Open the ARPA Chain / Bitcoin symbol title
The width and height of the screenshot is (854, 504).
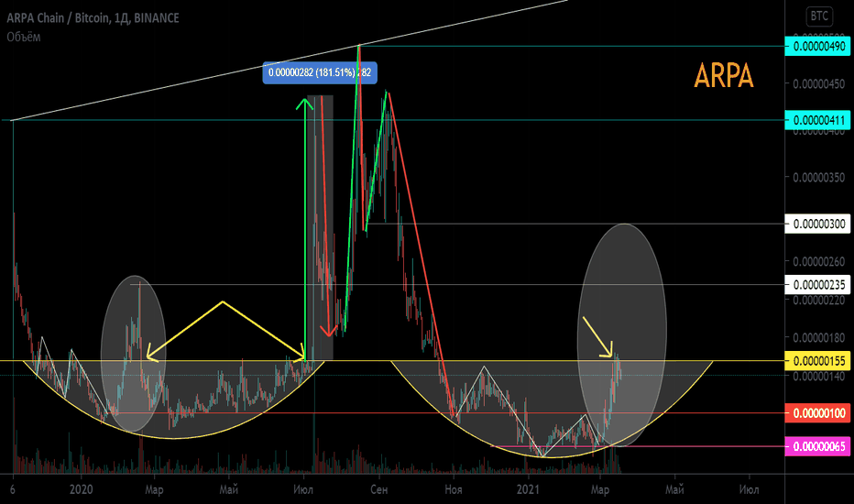pyautogui.click(x=93, y=18)
